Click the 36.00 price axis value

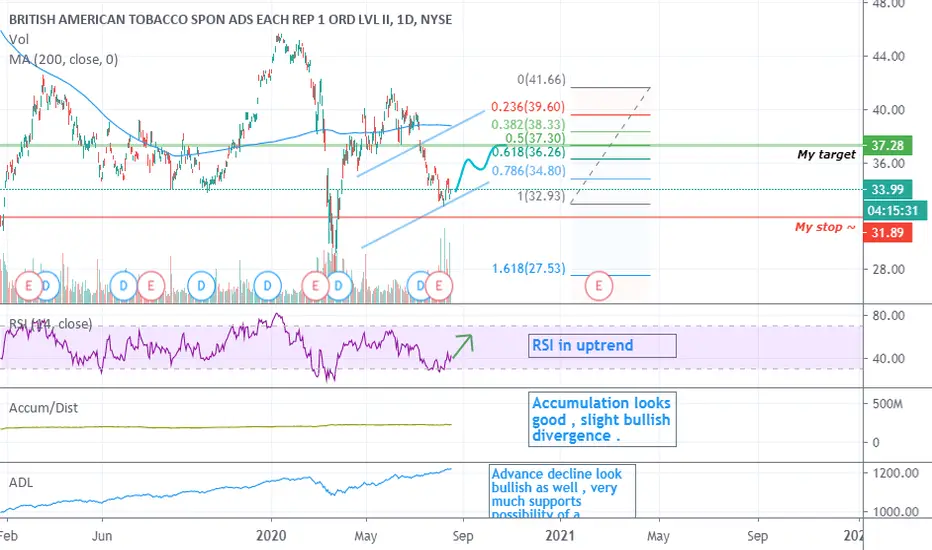(888, 164)
